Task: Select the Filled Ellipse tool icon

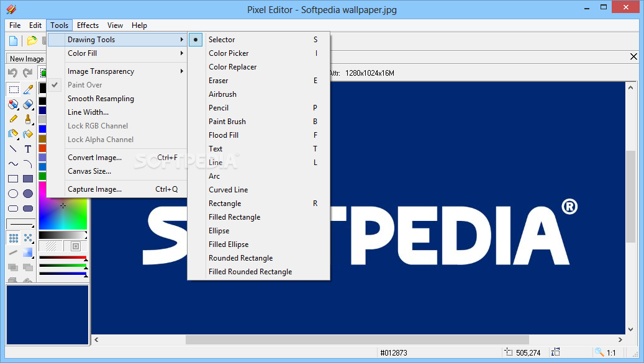Action: tap(28, 194)
